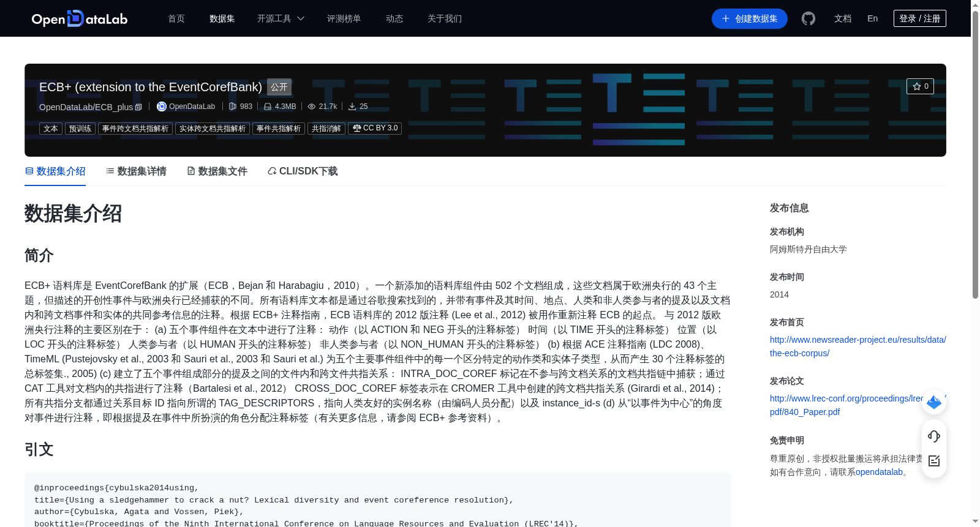Click the 实体跨文档共指解析 tag

[213, 129]
